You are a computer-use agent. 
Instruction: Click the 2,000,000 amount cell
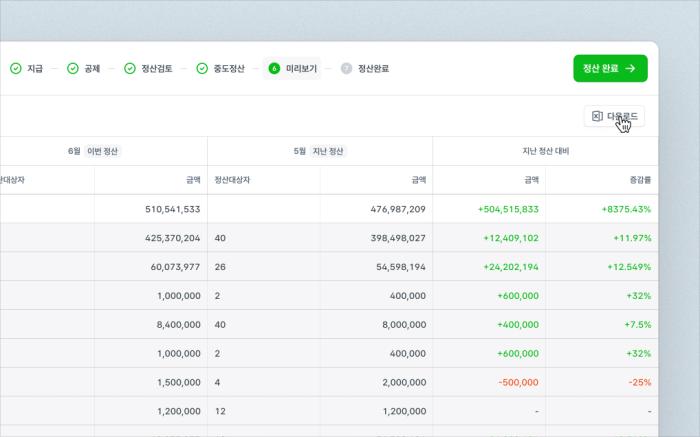point(376,382)
